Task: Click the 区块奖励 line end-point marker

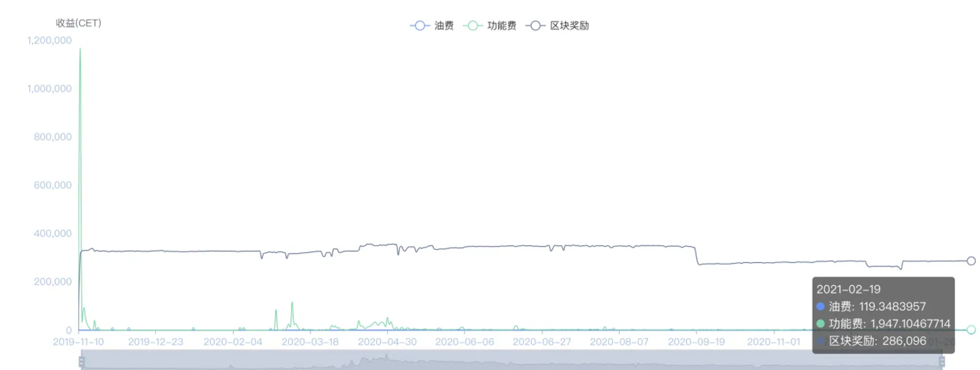Action: [971, 261]
